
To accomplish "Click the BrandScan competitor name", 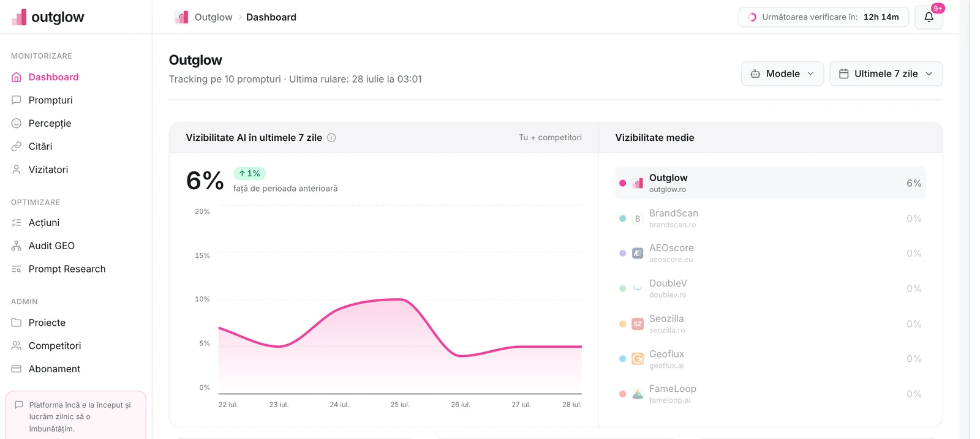I will coord(674,213).
